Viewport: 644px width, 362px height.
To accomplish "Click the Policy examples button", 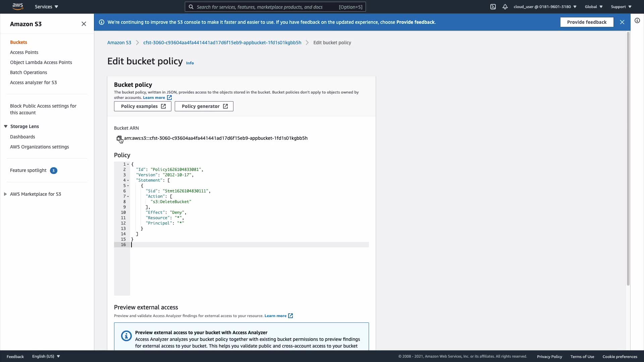I will click(x=143, y=106).
